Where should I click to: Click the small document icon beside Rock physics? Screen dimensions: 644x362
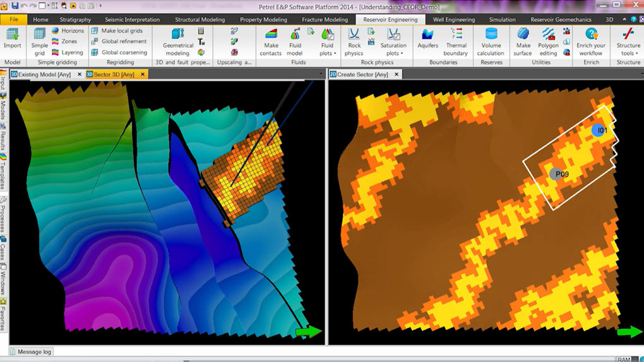coord(371,31)
